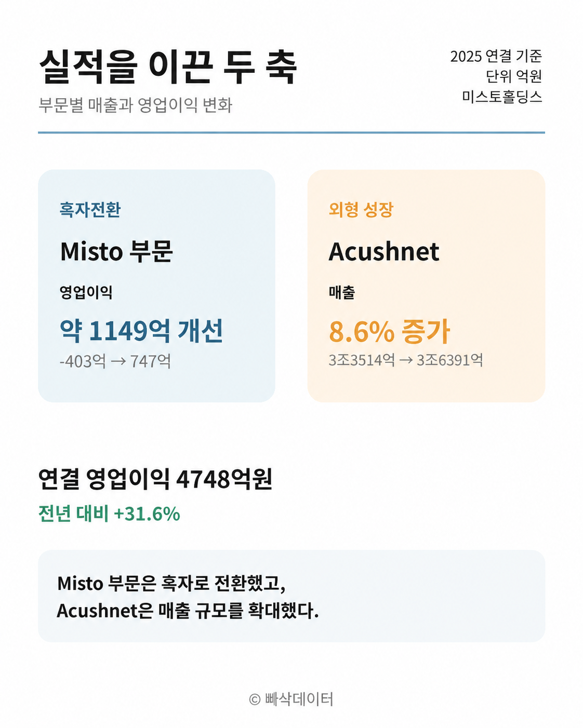This screenshot has width=583, height=728.
Task: Select the 2025 연결 기준 text
Action: [496, 56]
